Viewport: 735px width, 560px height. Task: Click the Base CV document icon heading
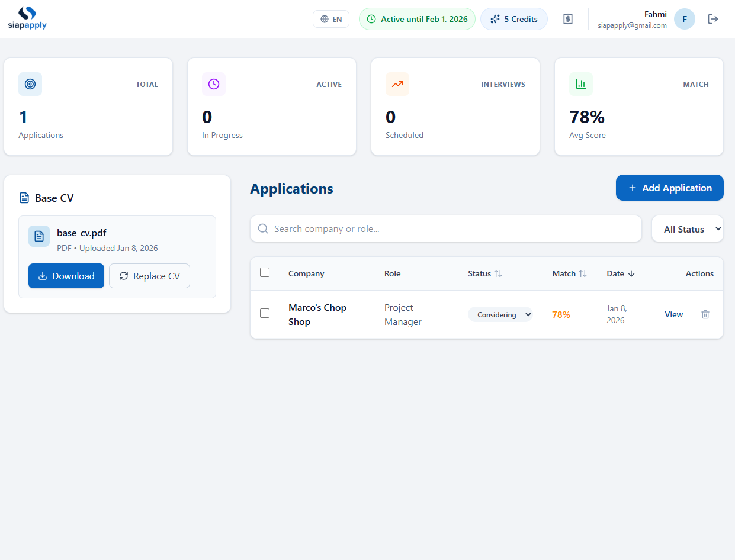click(x=24, y=198)
